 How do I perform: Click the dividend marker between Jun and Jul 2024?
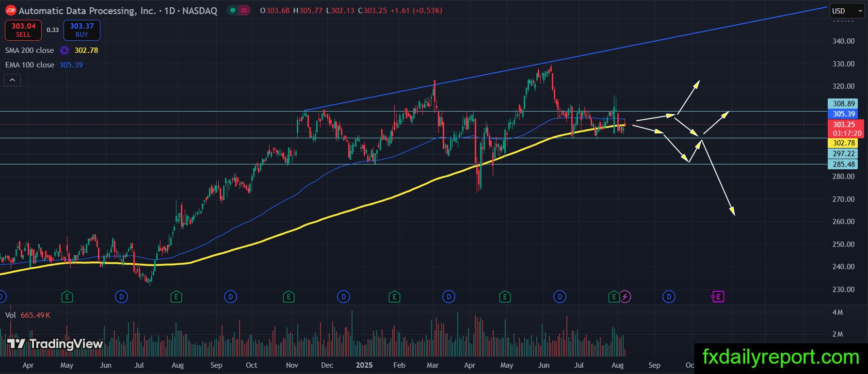pos(121,296)
